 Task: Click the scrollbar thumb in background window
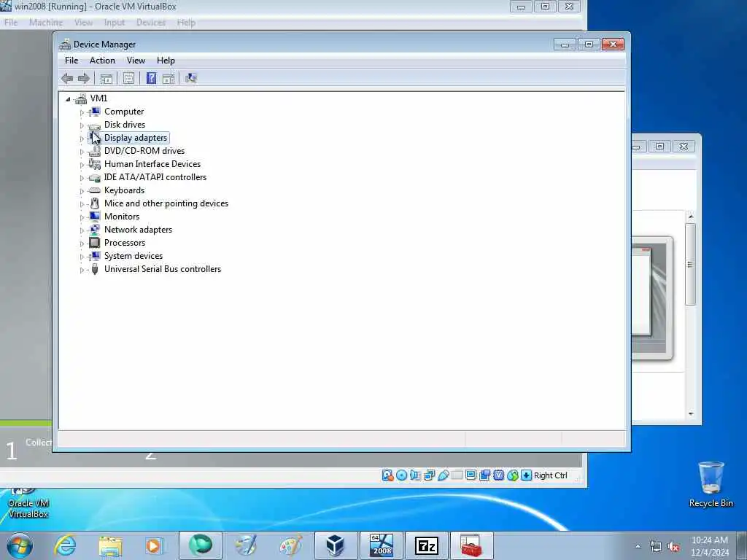click(690, 264)
